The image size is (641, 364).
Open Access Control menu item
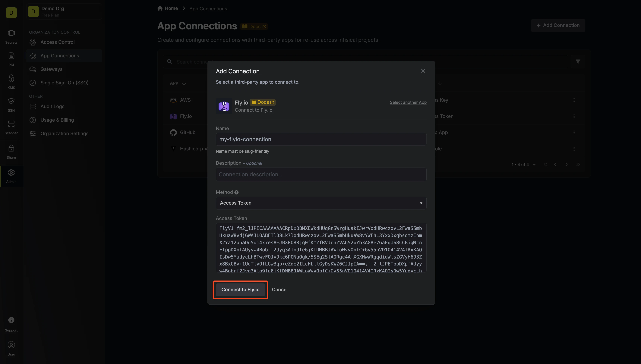64,42
